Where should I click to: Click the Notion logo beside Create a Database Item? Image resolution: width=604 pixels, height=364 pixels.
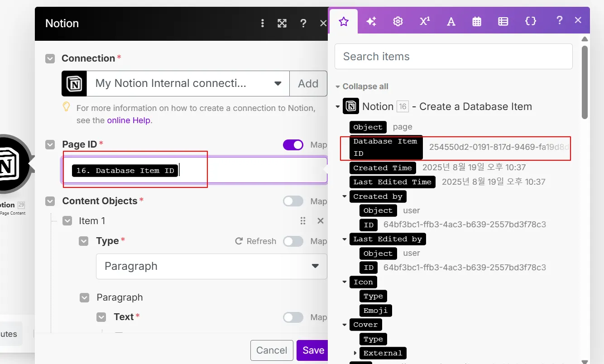(x=351, y=106)
